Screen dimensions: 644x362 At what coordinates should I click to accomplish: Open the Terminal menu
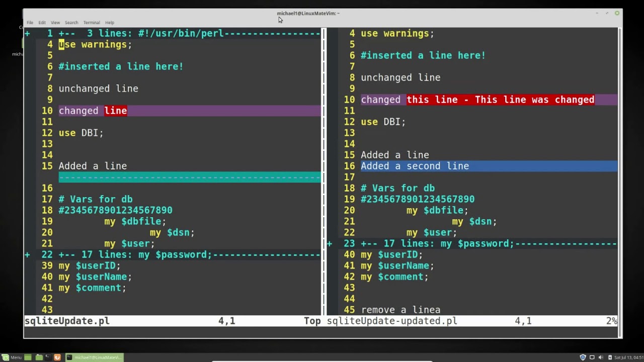click(x=92, y=23)
